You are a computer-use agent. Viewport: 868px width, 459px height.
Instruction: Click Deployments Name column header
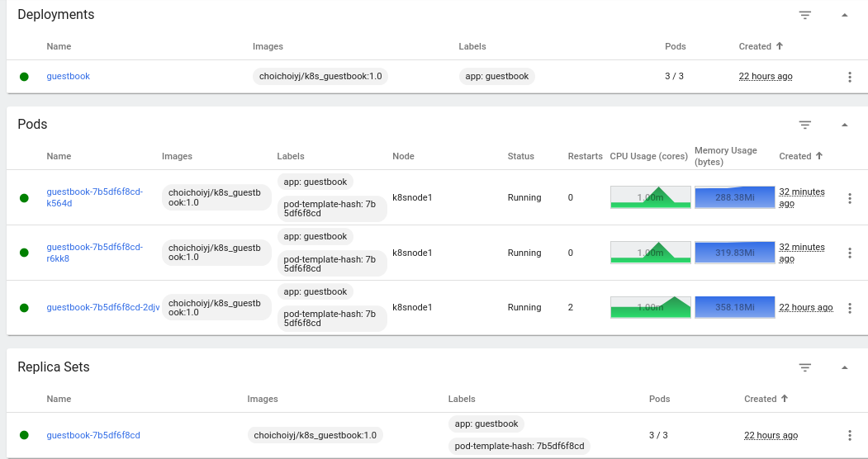tap(59, 46)
